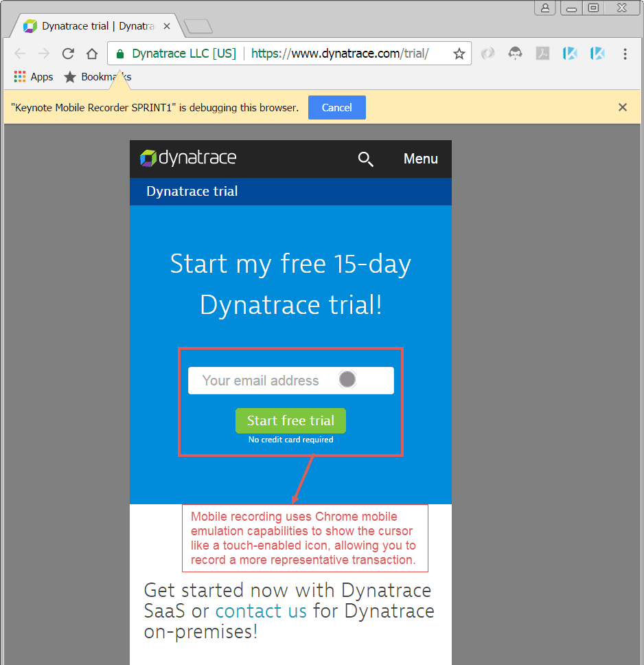The height and width of the screenshot is (665, 644).
Task: Maximize the browser window
Action: (593, 8)
